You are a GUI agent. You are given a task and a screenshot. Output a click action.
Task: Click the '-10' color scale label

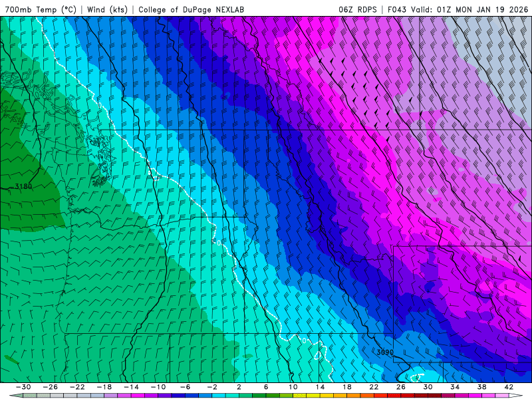[x=158, y=387]
